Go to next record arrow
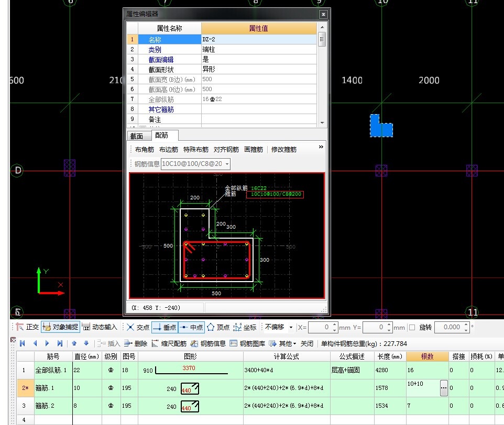The image size is (504, 425). point(47,343)
